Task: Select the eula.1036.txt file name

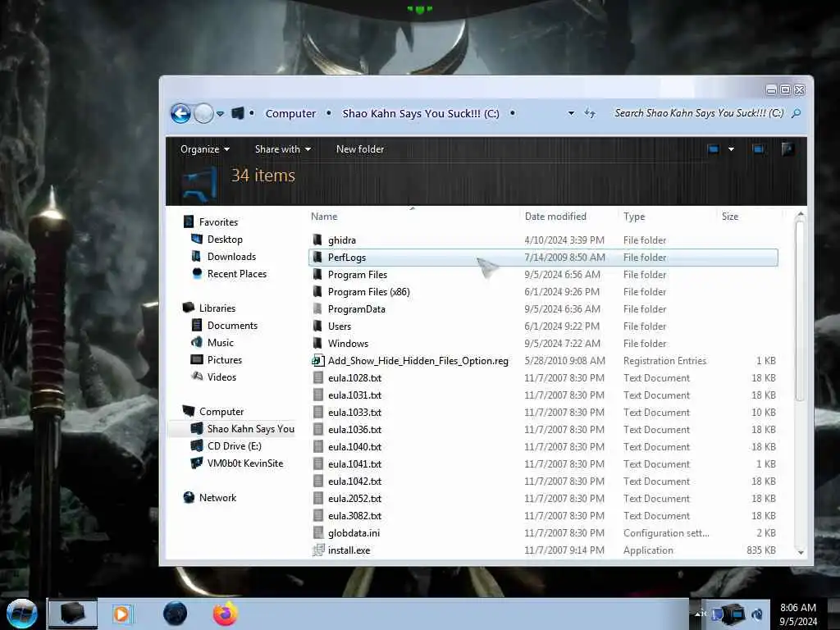Action: click(x=354, y=430)
